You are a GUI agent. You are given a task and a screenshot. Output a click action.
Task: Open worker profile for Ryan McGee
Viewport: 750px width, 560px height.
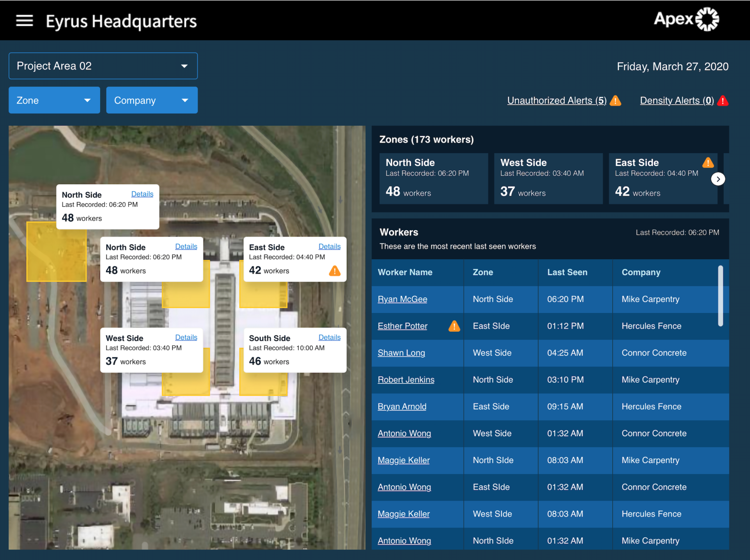click(x=402, y=299)
